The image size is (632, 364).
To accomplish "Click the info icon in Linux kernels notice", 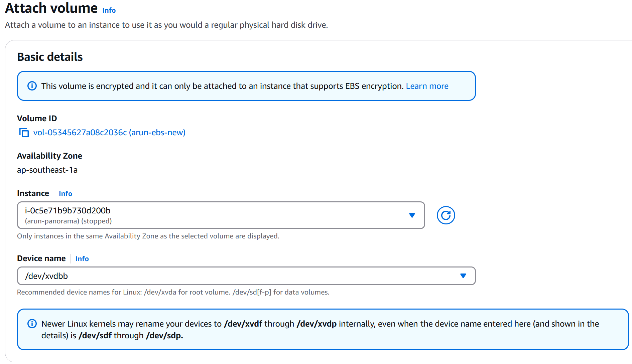I will [32, 324].
